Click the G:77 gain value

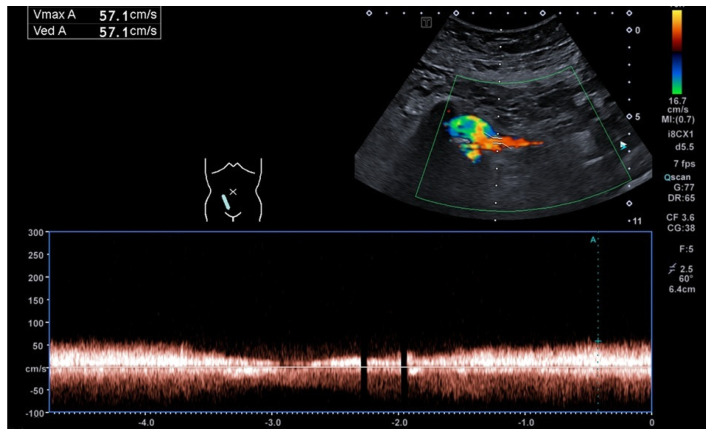pos(684,187)
